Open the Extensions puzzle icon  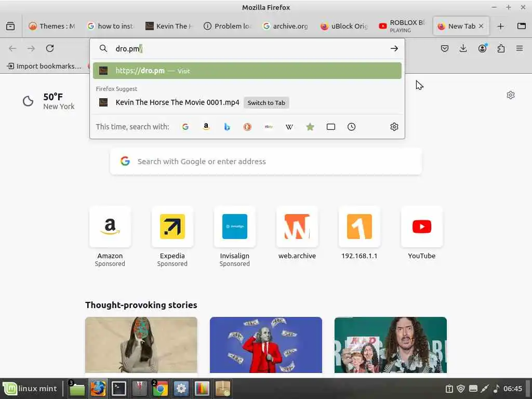[501, 48]
